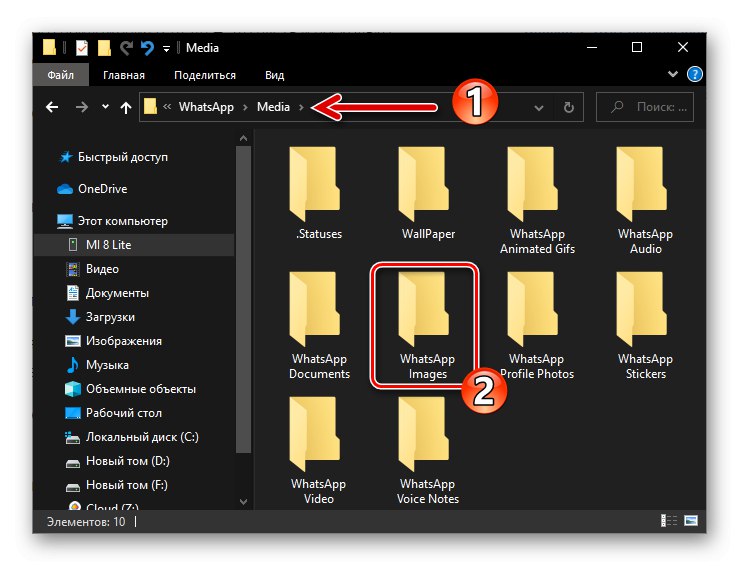
Task: Select OneDrive in navigation pane
Action: [92, 189]
